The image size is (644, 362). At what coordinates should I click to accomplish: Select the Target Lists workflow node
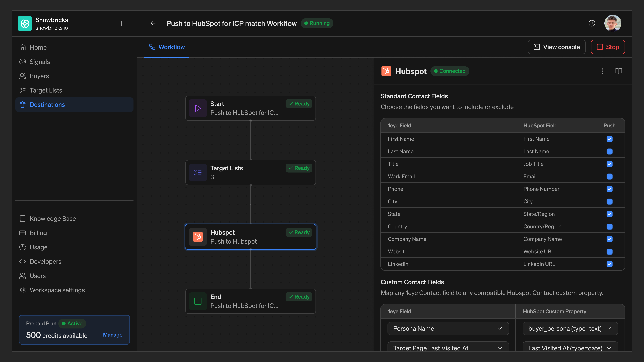click(250, 173)
